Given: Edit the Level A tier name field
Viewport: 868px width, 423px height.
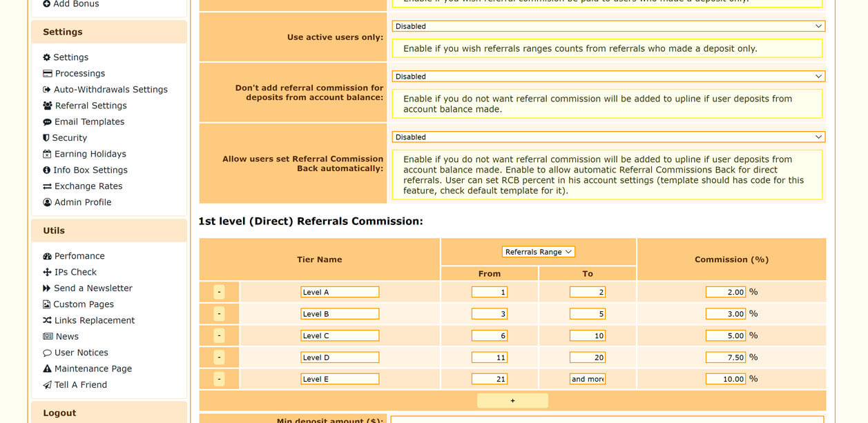Looking at the screenshot, I should coord(340,292).
